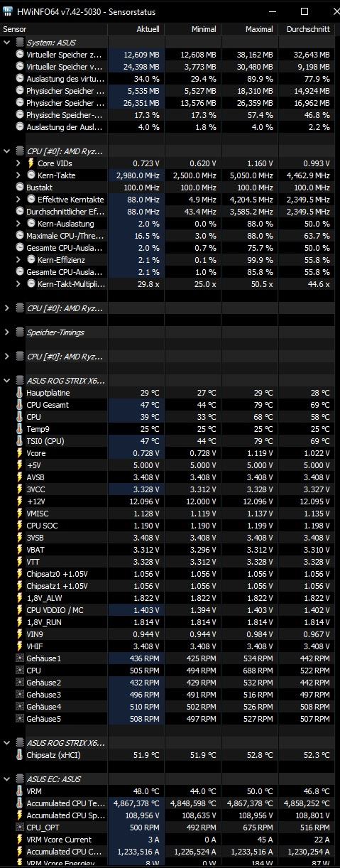Expand the Speicher-Timings group
Screen dimensions: 340x868
(7, 332)
